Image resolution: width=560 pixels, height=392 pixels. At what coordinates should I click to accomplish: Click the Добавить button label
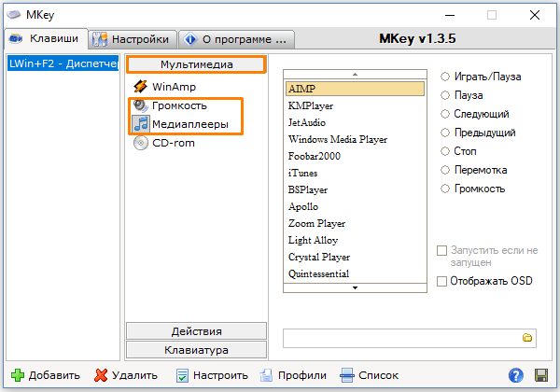pos(54,375)
